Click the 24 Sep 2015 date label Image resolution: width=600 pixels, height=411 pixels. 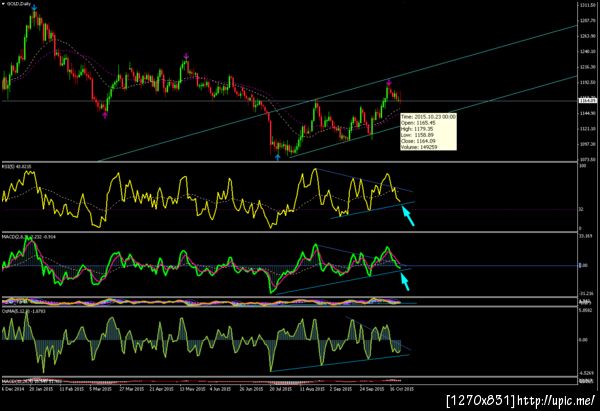coord(372,389)
